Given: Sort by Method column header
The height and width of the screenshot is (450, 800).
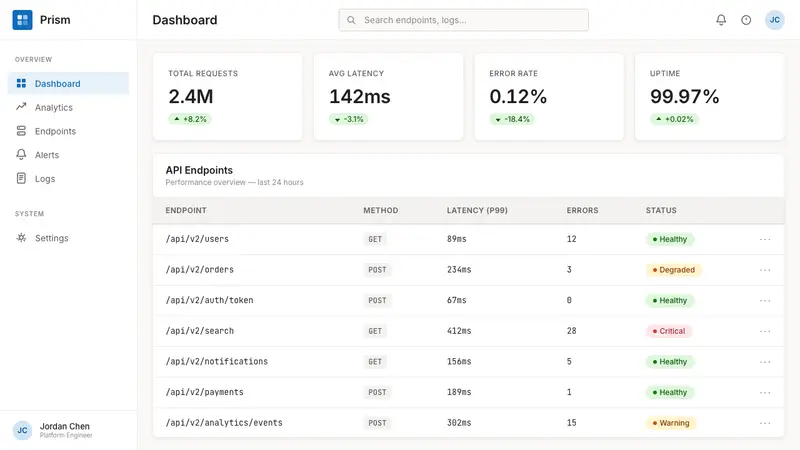Looking at the screenshot, I should pyautogui.click(x=381, y=210).
